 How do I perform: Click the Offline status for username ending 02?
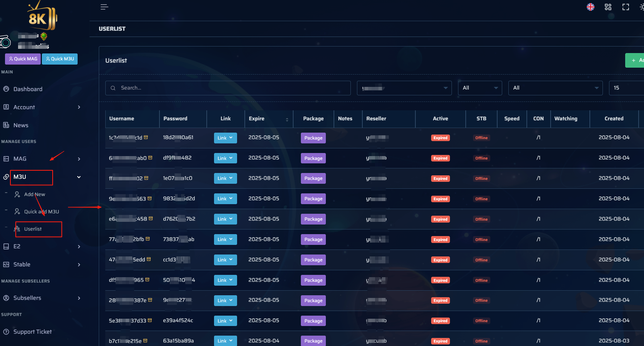[x=481, y=178]
